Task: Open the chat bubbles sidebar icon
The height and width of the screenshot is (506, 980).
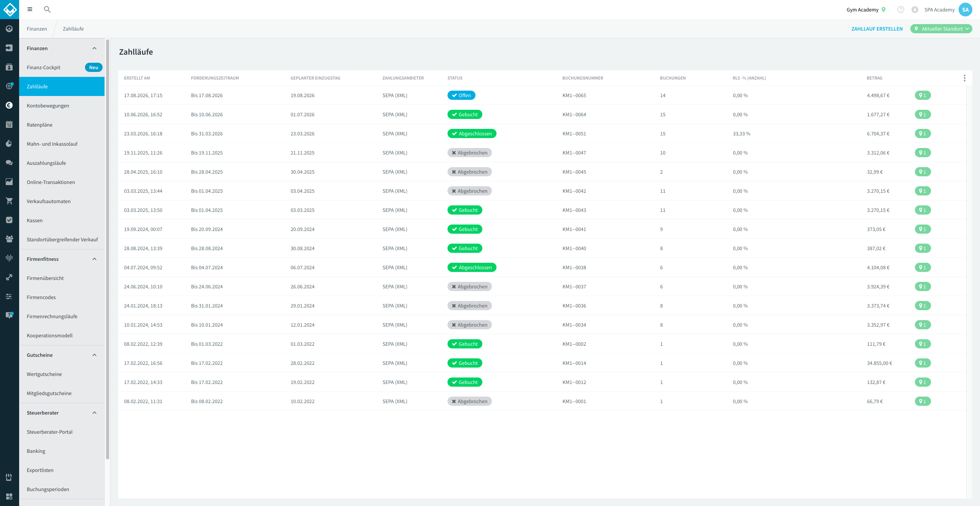Action: tap(9, 163)
